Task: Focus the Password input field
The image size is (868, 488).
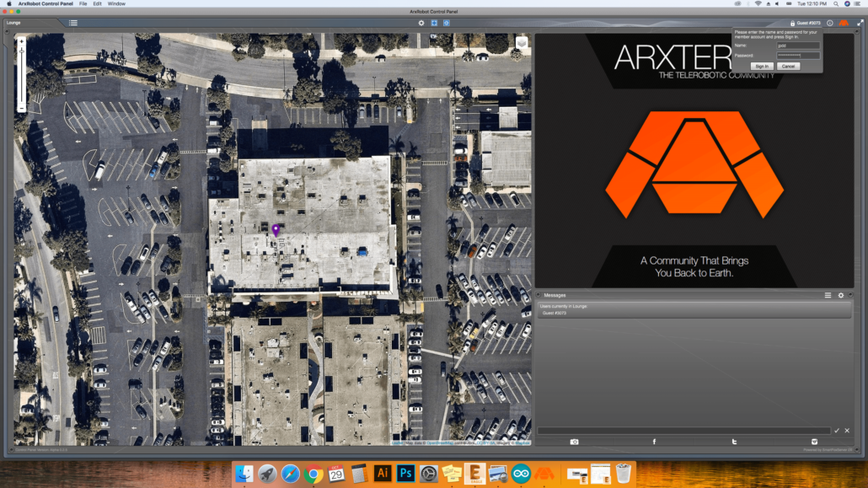Action: point(798,56)
